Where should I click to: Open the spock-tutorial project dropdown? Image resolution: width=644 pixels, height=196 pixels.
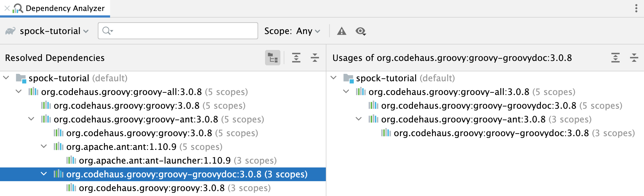click(51, 31)
